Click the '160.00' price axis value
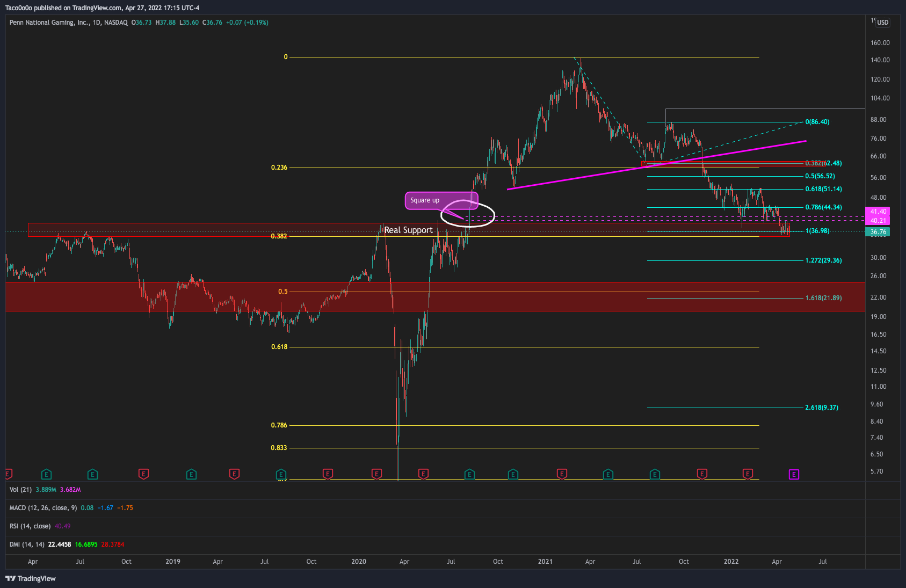 (x=880, y=43)
